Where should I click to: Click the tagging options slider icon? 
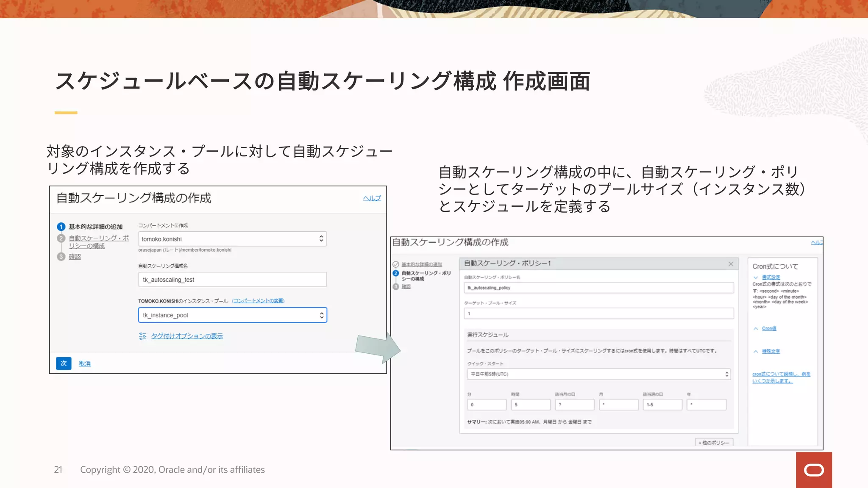tap(142, 336)
